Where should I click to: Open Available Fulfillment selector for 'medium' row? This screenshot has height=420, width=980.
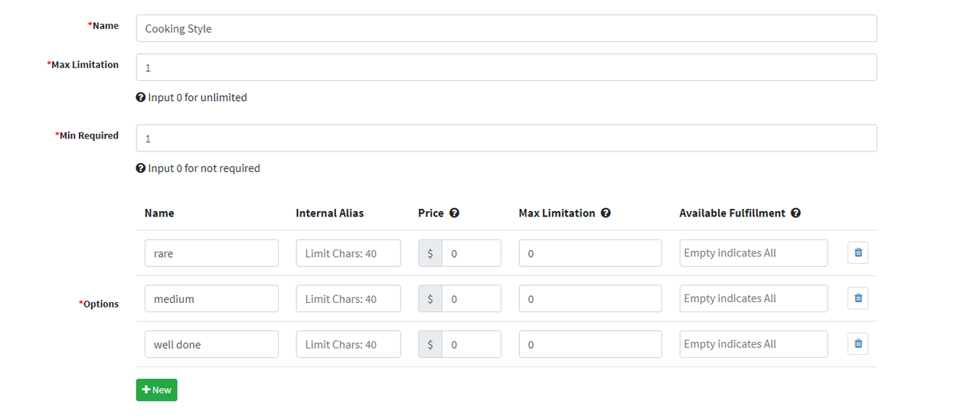pos(753,298)
